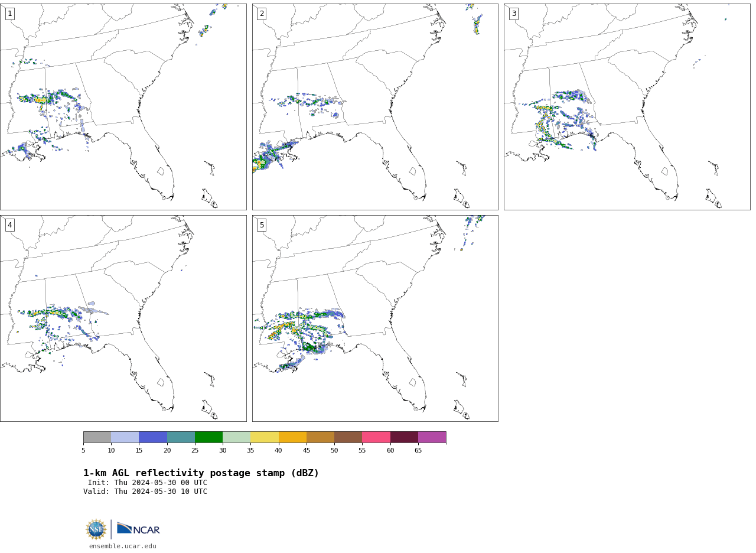Click the colorbar tick label 50

[x=334, y=451]
